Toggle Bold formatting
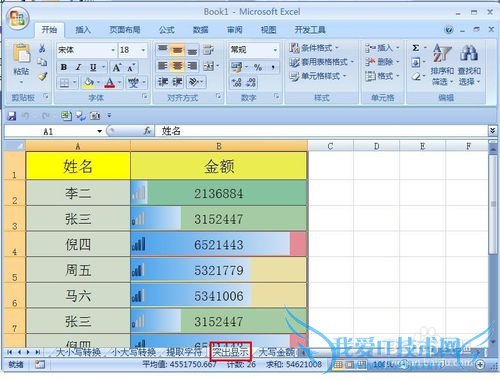Image resolution: width=500 pixels, height=380 pixels. click(64, 68)
